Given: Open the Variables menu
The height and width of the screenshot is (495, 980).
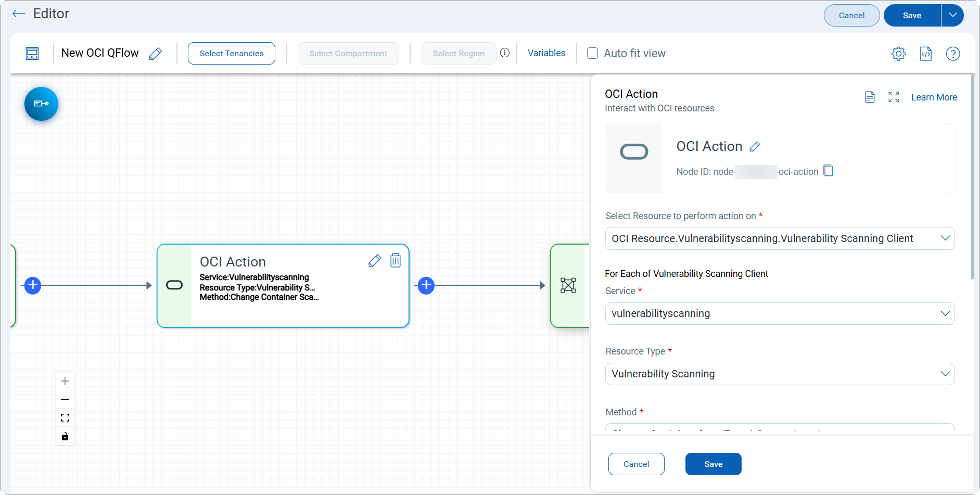Looking at the screenshot, I should click(546, 53).
